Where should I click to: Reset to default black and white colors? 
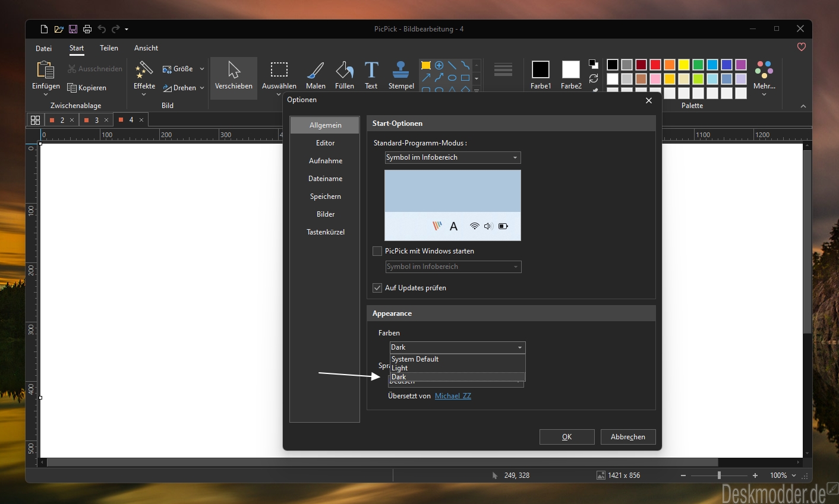pyautogui.click(x=594, y=64)
